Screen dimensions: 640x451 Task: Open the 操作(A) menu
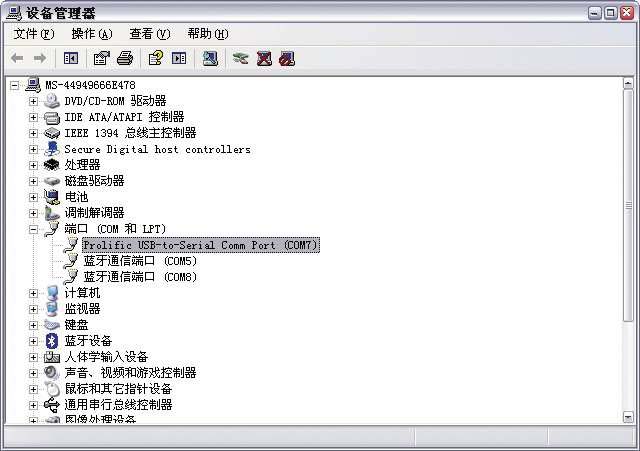(91, 34)
